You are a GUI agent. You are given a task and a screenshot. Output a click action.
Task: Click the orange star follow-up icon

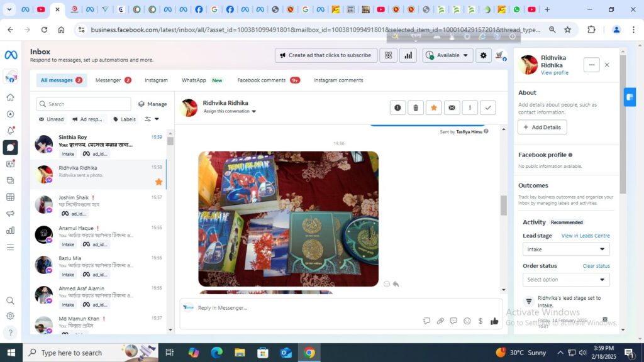(x=433, y=108)
